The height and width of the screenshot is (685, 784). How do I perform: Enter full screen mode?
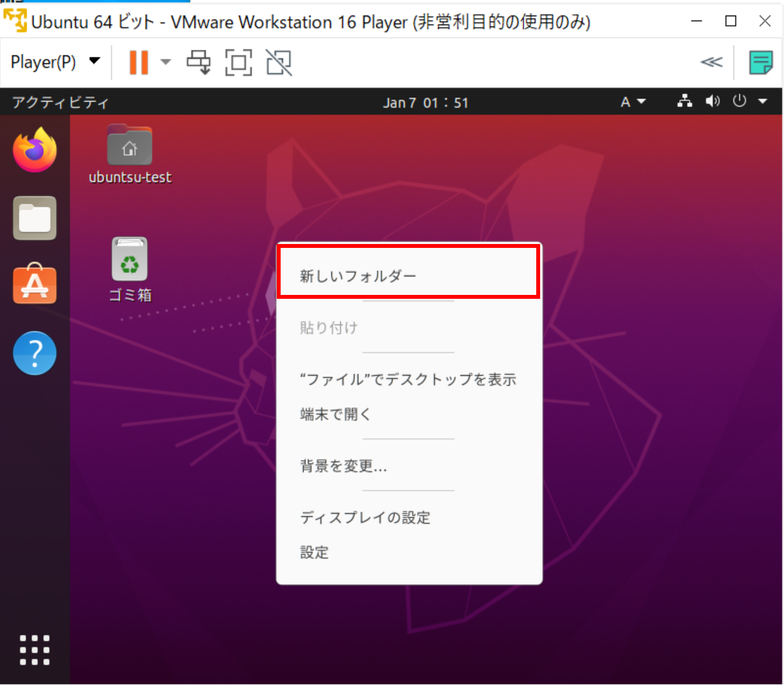[x=238, y=62]
